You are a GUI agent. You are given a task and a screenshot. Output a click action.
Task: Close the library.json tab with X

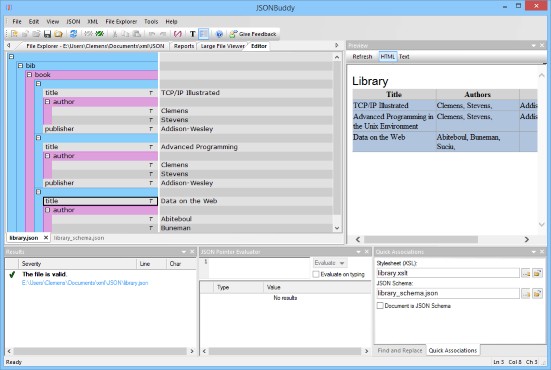coord(46,238)
